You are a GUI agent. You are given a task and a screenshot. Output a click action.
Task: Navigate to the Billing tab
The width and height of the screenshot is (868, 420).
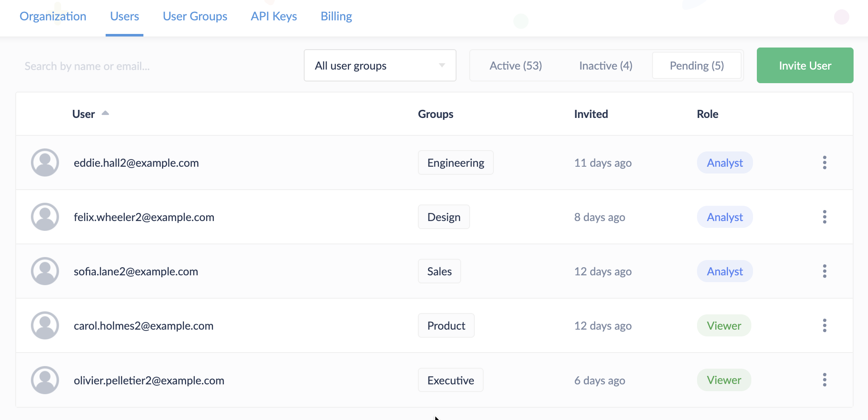coord(336,17)
